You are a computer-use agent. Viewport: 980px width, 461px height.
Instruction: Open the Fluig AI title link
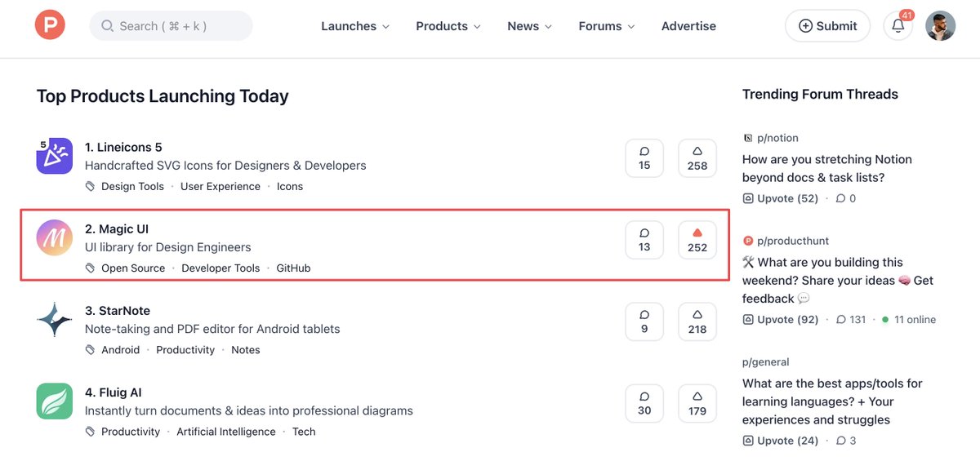pos(114,392)
